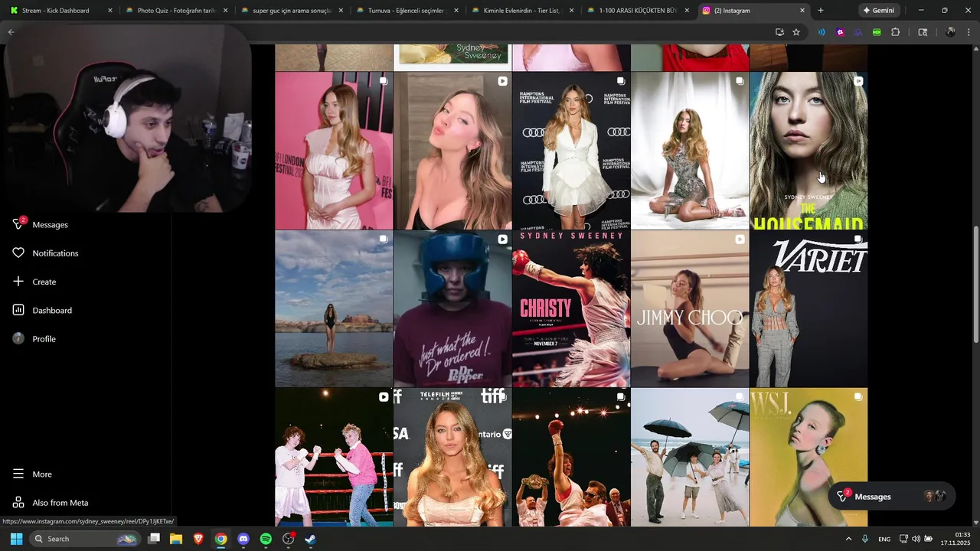Screen dimensions: 980x551
Task: Click the install app icon in address bar
Action: 779,32
